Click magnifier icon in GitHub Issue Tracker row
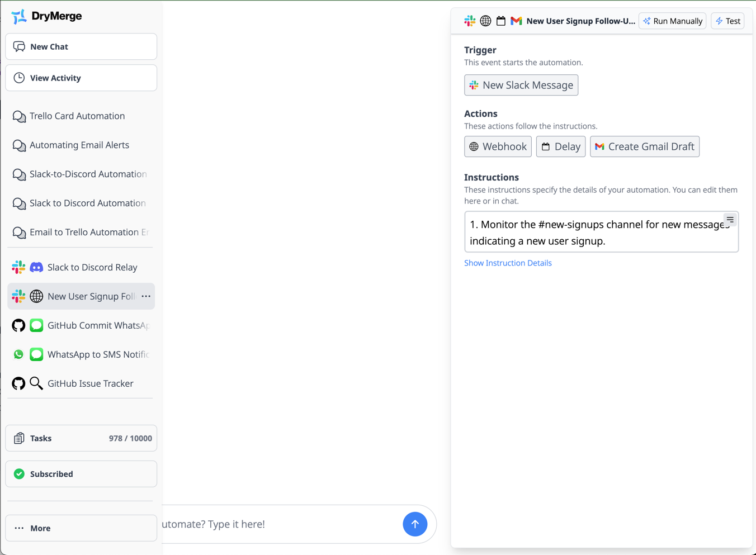 click(36, 383)
